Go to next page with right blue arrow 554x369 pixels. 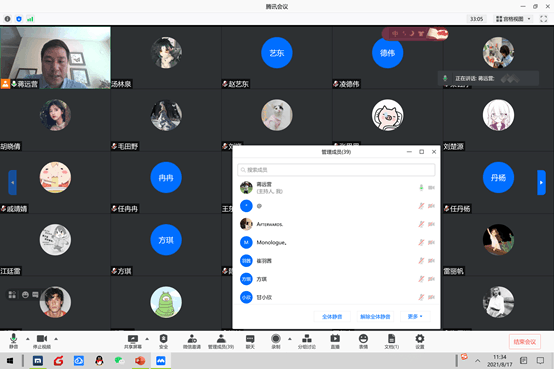point(541,182)
